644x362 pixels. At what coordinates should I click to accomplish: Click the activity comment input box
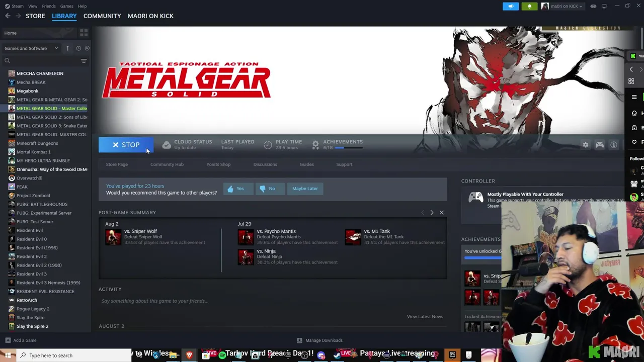tap(273, 301)
